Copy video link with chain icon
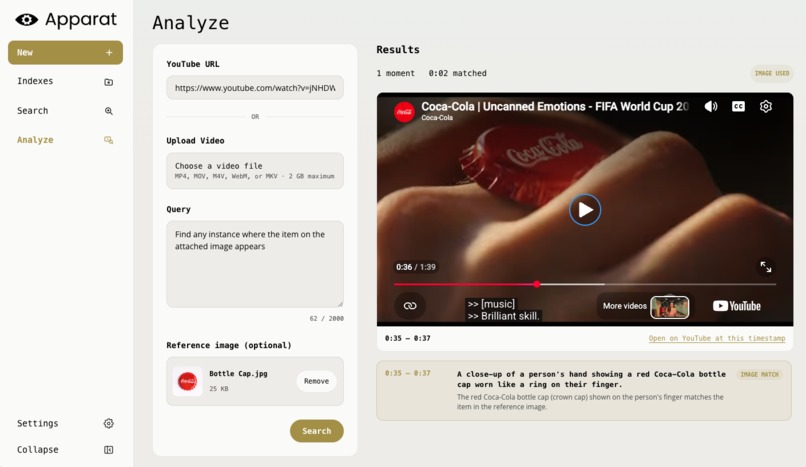This screenshot has height=467, width=806. tap(410, 306)
